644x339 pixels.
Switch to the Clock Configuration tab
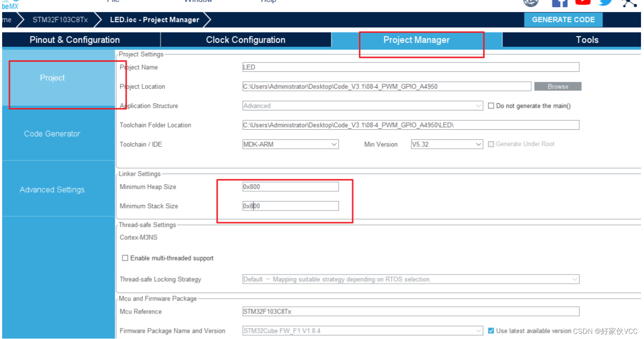245,40
